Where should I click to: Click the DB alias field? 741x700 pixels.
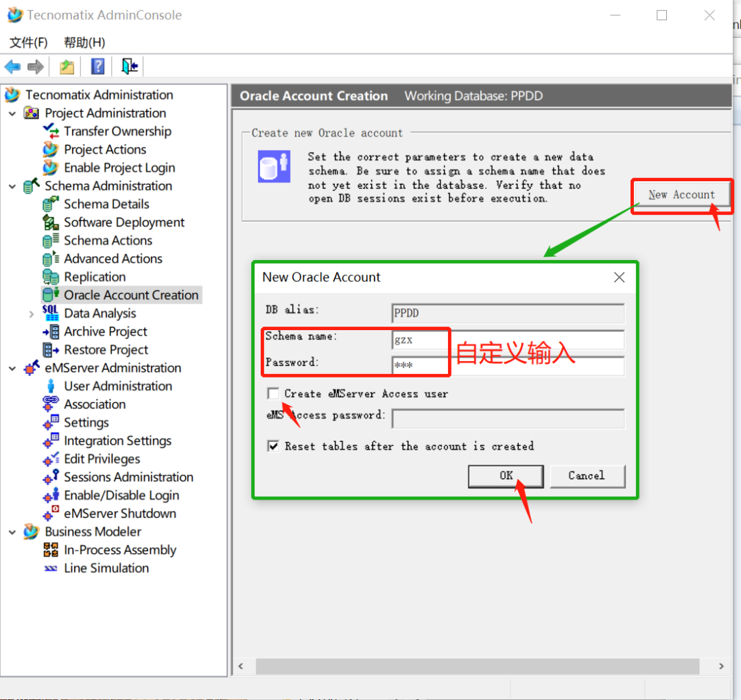[508, 313]
